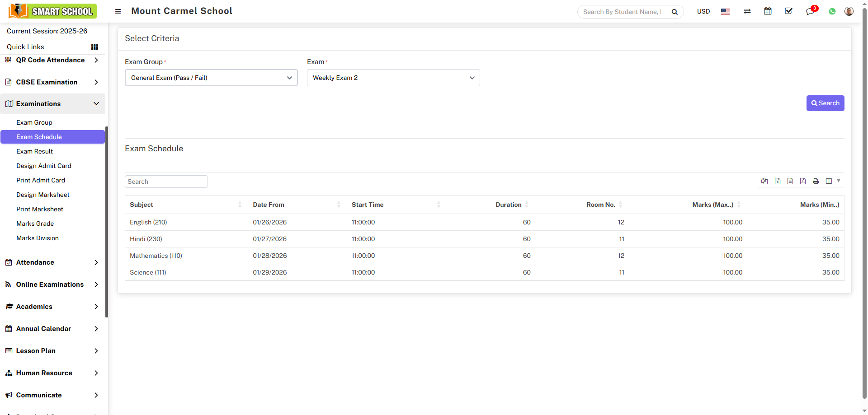Print the exam schedule table
This screenshot has height=415, width=868.
point(815,181)
